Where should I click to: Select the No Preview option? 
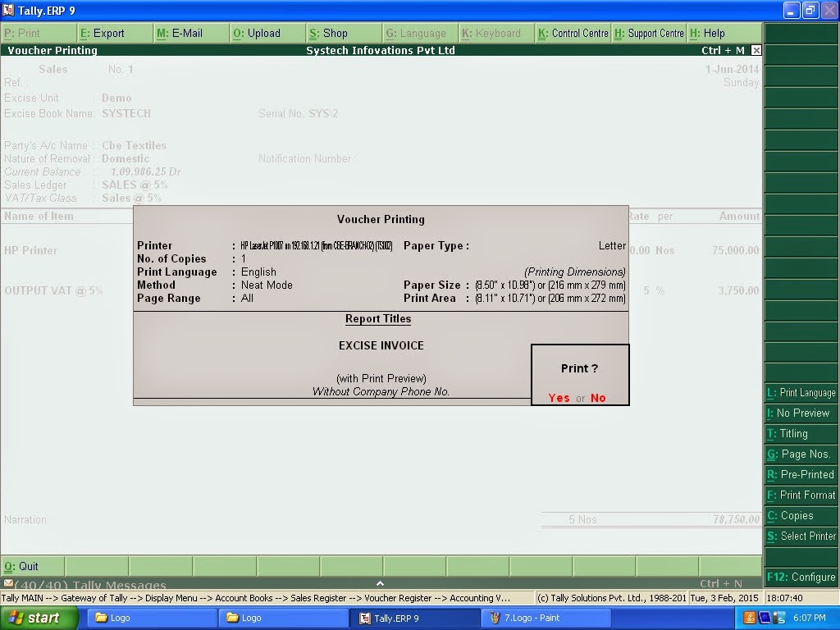tap(801, 413)
